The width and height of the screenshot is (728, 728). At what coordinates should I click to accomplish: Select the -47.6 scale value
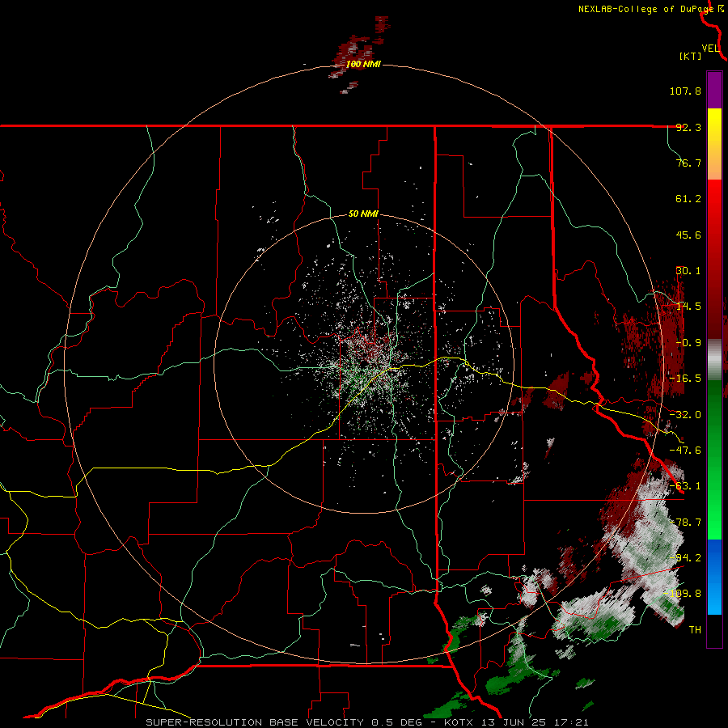(x=685, y=451)
